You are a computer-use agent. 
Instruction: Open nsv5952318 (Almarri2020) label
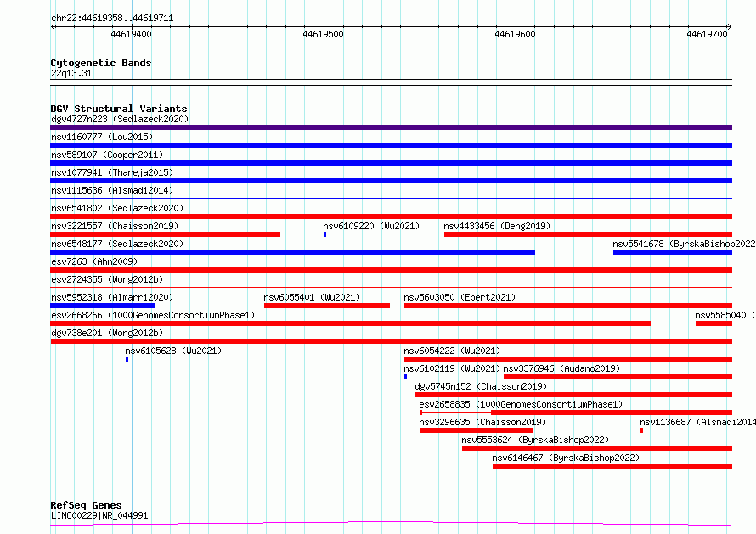[112, 297]
